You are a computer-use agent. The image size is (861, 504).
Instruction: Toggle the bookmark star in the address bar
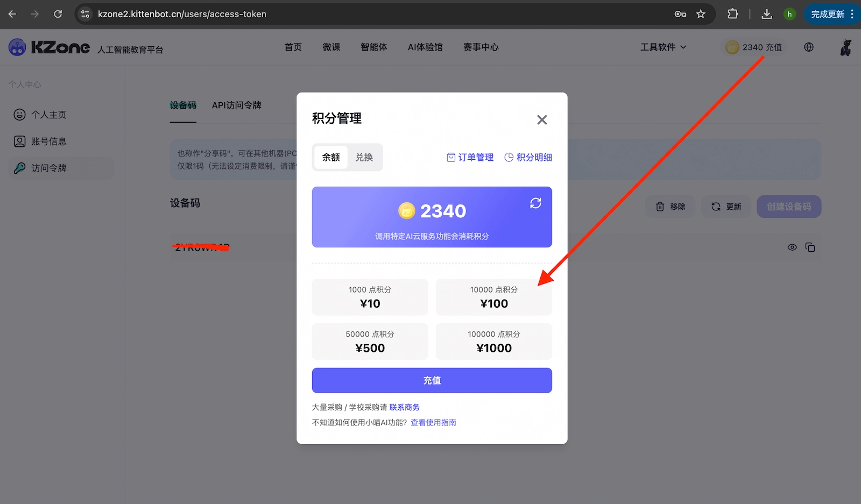[x=701, y=14]
